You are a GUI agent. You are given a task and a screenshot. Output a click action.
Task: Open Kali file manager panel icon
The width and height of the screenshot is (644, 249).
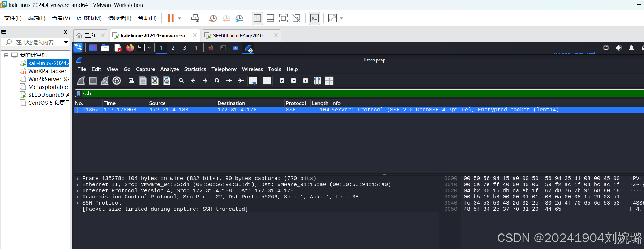(105, 48)
